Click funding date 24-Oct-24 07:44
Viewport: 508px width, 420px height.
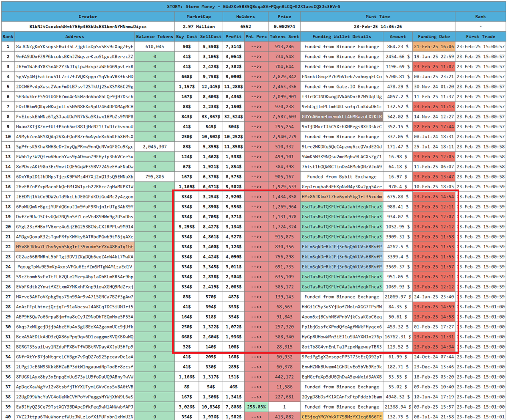click(x=433, y=357)
